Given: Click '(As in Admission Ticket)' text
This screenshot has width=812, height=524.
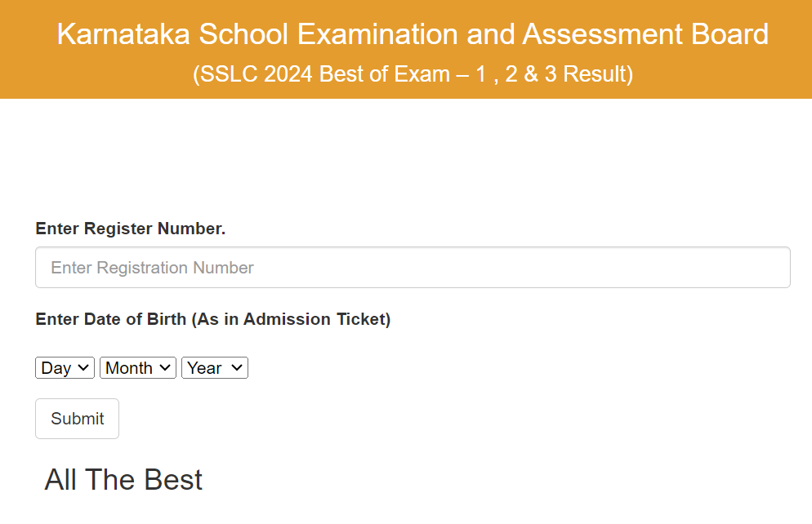Looking at the screenshot, I should click(292, 319).
